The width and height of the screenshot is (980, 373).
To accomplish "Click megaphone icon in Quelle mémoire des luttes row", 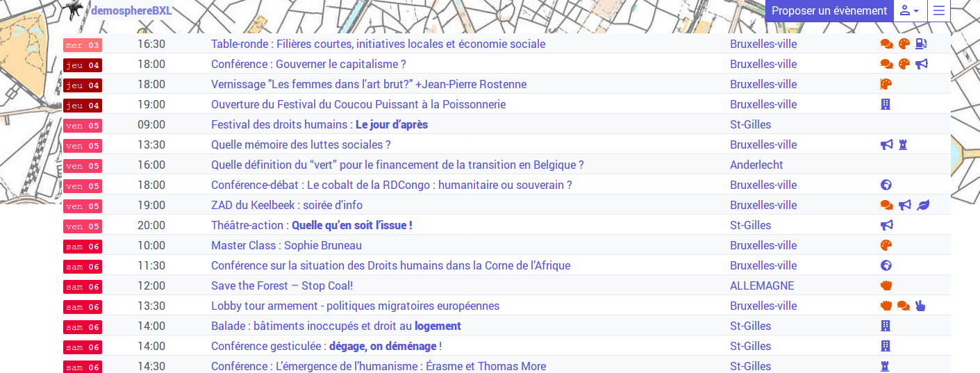I will 886,144.
